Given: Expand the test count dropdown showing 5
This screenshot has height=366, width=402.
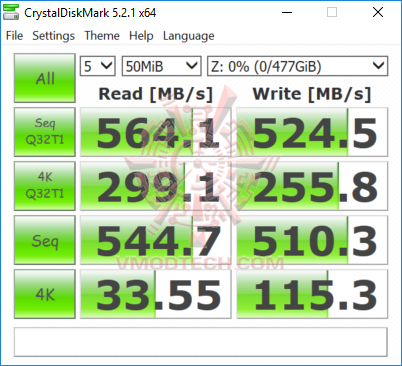Looking at the screenshot, I should [x=98, y=66].
